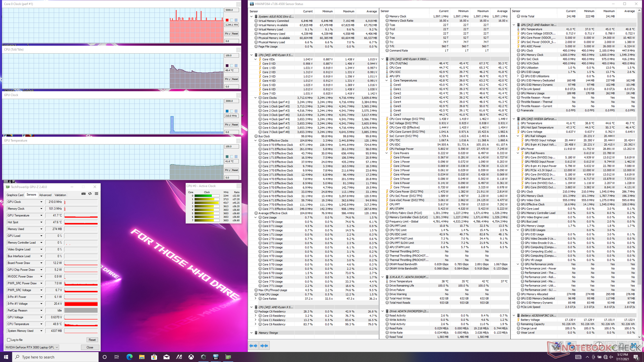The height and width of the screenshot is (362, 644).
Task: Open the NVIDIA GeForce RTX 3080 GPU selector
Action: click(x=32, y=347)
